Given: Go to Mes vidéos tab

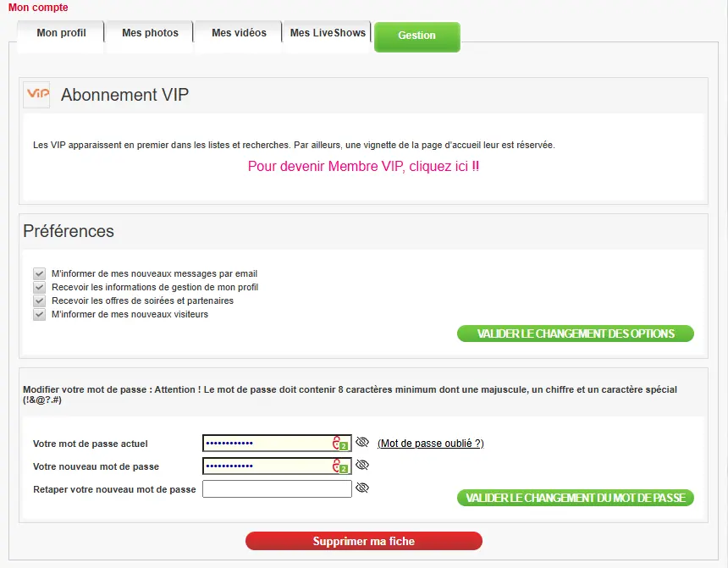Looking at the screenshot, I should click(239, 33).
